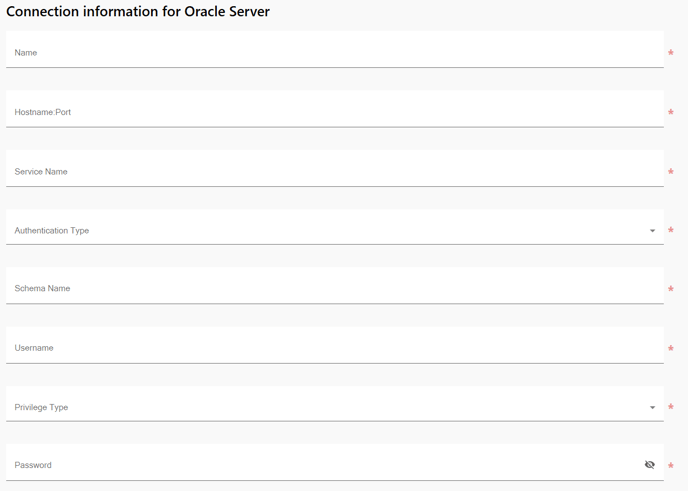Focus the Schema Name field
The width and height of the screenshot is (688, 491).
click(335, 286)
